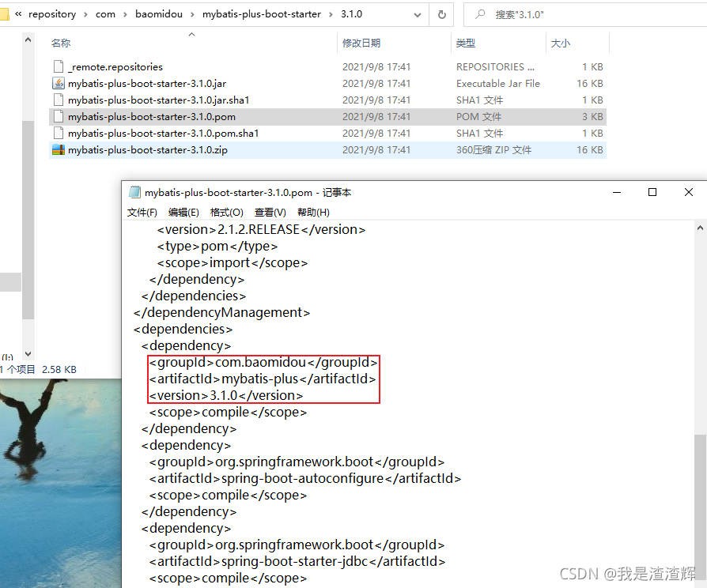
Task: Maximize the Notepad window
Action: [x=652, y=192]
